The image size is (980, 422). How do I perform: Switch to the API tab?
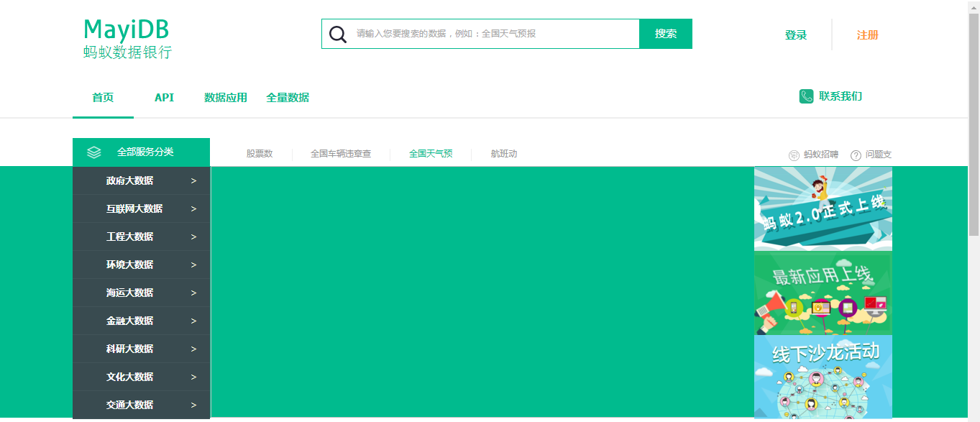coord(164,98)
